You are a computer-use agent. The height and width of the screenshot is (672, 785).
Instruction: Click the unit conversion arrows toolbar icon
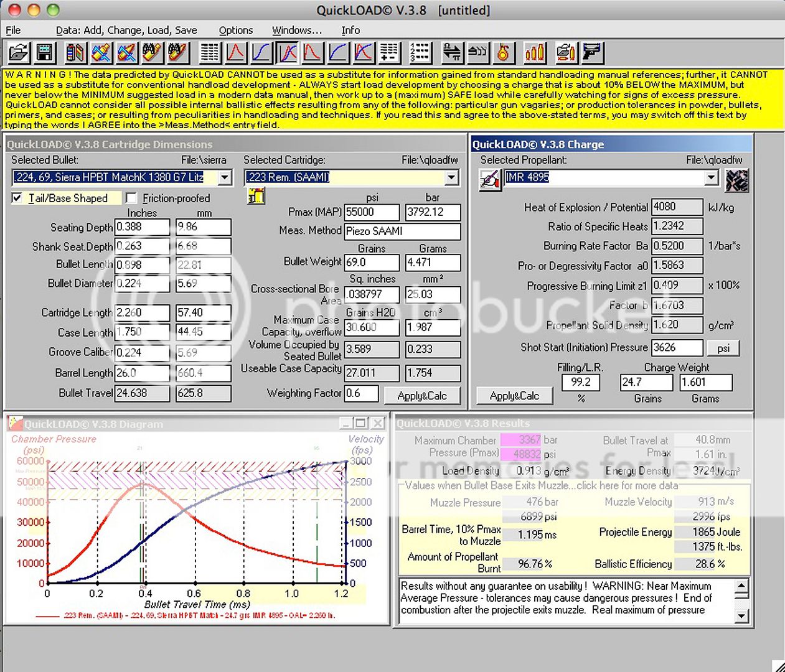[x=452, y=52]
